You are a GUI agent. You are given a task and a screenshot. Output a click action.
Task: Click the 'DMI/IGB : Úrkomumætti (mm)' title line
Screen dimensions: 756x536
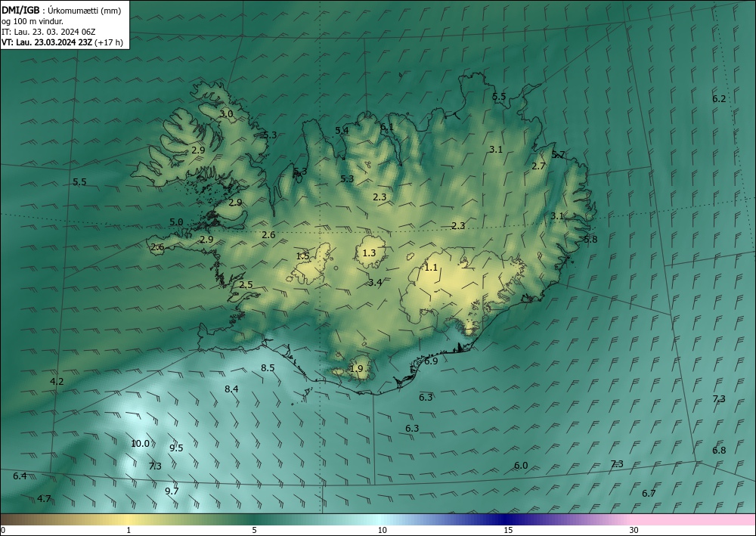click(62, 11)
